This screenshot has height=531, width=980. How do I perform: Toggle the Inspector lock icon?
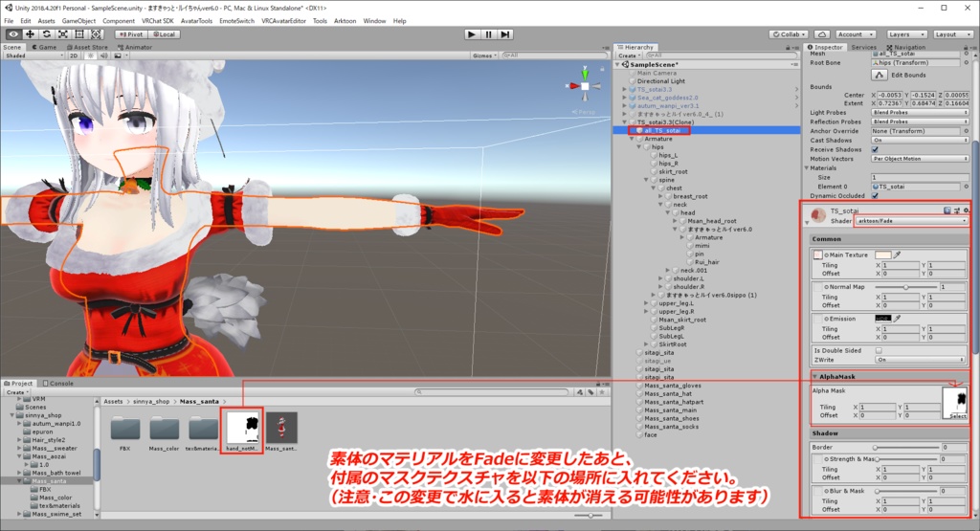click(x=967, y=48)
